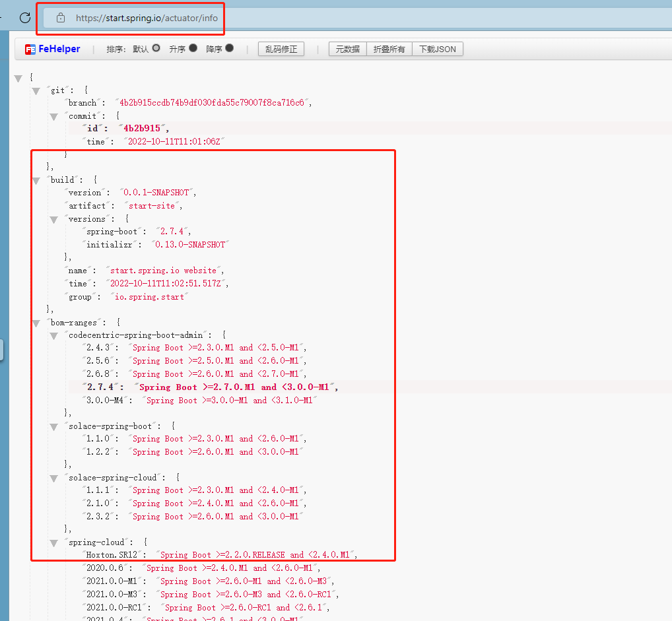
Task: Click the "2.6.8" key row
Action: (98, 374)
